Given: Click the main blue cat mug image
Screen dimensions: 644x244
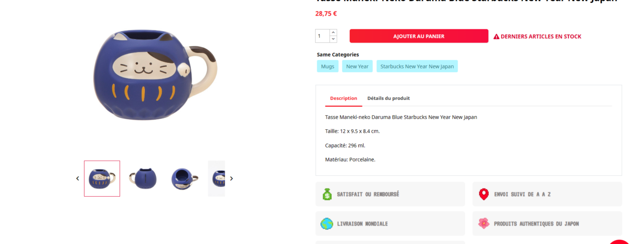Looking at the screenshot, I should pos(155,76).
